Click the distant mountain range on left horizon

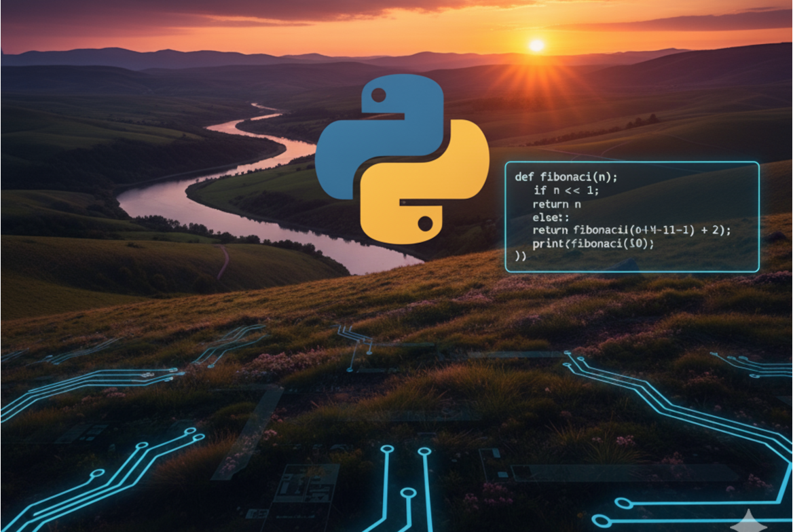coord(102,58)
